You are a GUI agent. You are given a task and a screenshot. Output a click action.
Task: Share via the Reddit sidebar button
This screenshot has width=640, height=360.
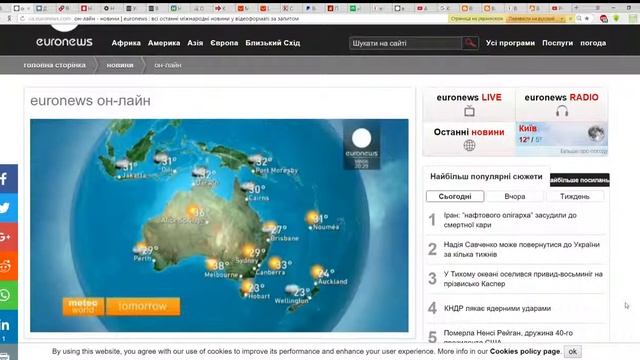(x=9, y=266)
